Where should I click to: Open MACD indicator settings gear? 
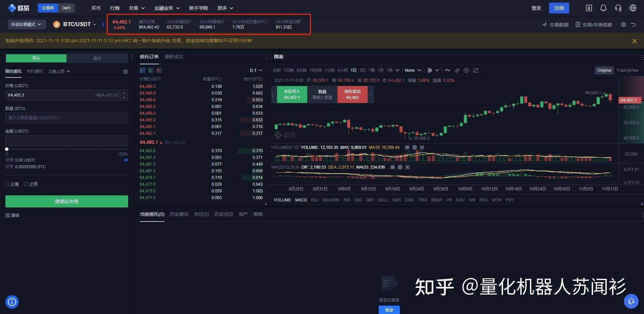[x=400, y=167]
